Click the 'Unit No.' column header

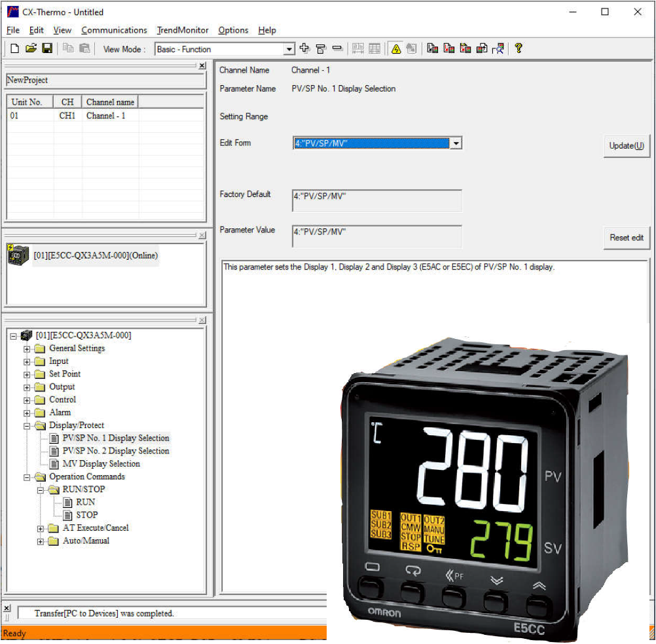pyautogui.click(x=29, y=101)
